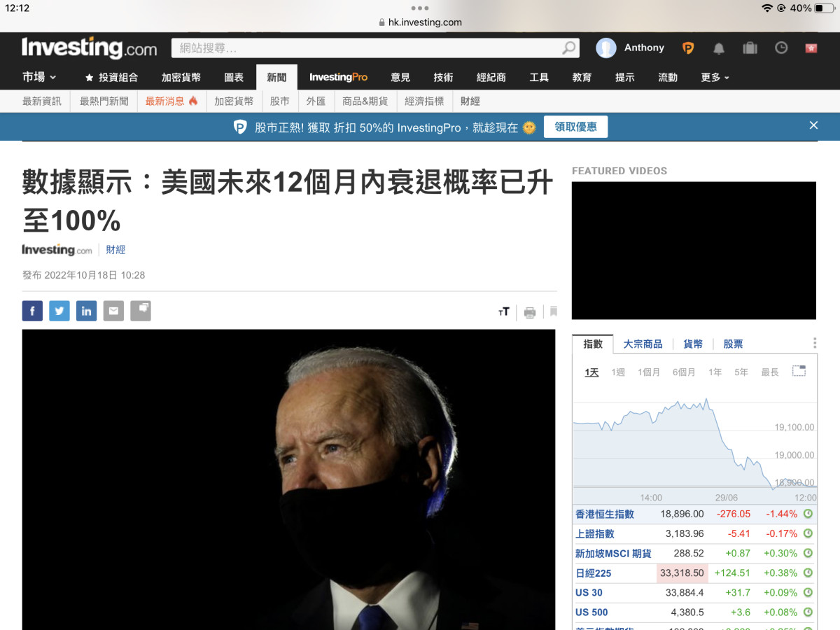840x630 pixels.
Task: Open the notifications bell
Action: [x=719, y=48]
